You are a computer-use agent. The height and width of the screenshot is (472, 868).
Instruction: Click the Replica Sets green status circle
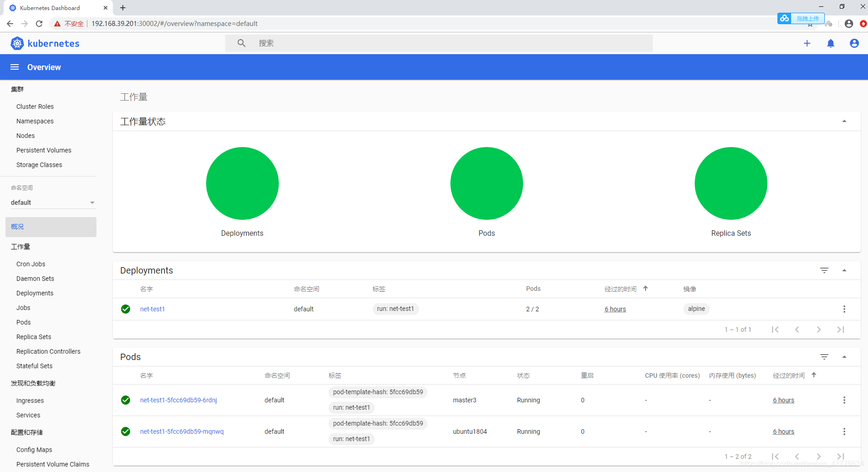[731, 183]
